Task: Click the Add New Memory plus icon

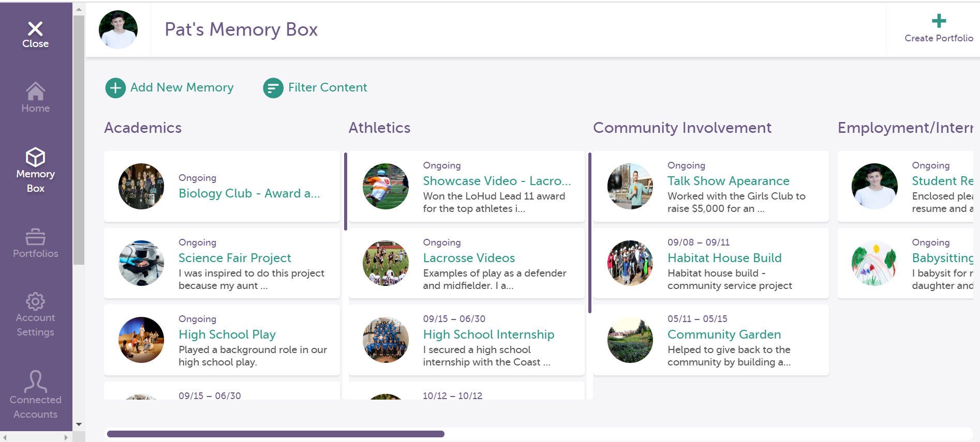Action: pos(115,88)
